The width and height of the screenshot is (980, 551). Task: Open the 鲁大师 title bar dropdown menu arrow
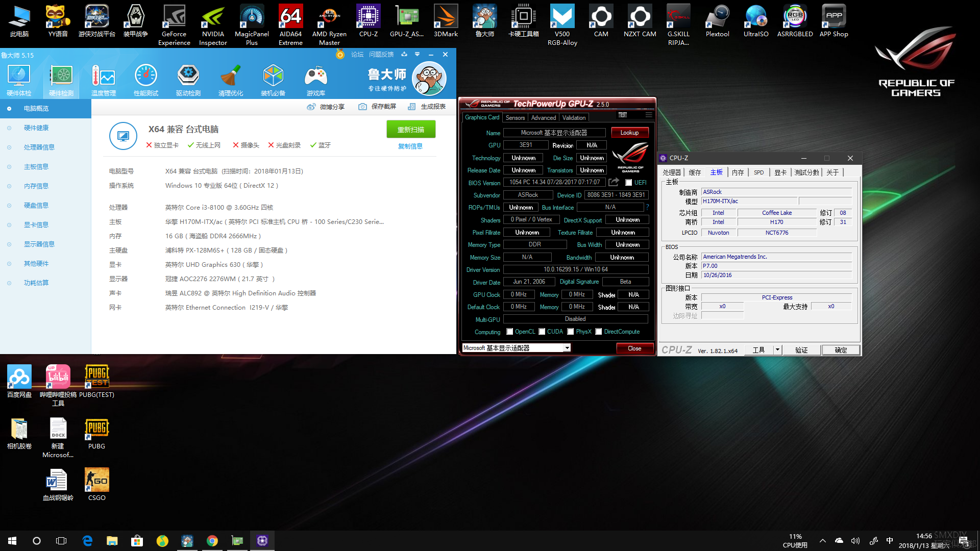(x=418, y=54)
